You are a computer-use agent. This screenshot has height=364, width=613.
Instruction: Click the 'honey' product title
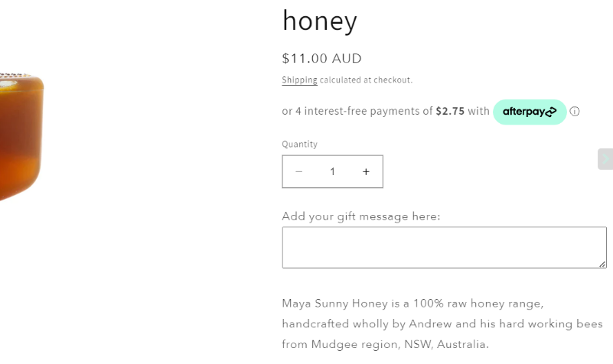pos(320,21)
